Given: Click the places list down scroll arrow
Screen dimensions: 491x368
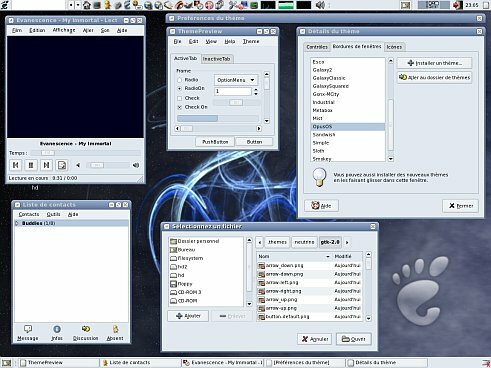Looking at the screenshot, I should pyautogui.click(x=249, y=304).
